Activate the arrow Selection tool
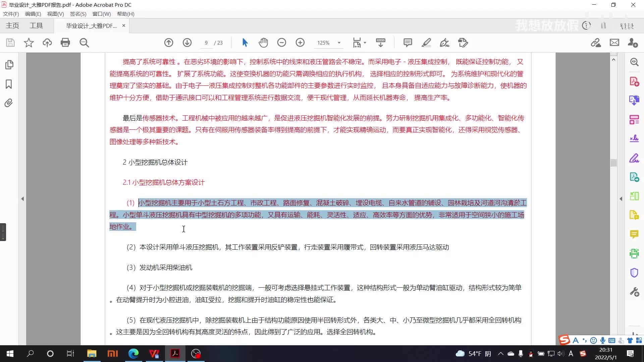Viewport: 644px width, 362px height. click(245, 43)
